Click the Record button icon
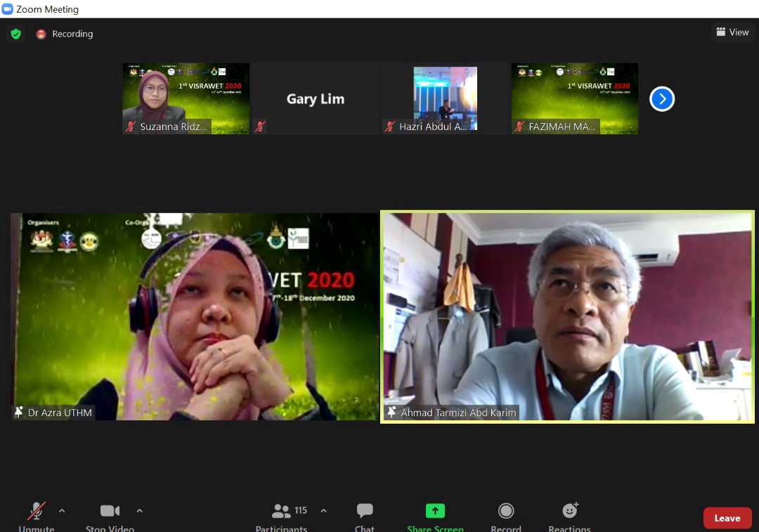 pyautogui.click(x=506, y=512)
